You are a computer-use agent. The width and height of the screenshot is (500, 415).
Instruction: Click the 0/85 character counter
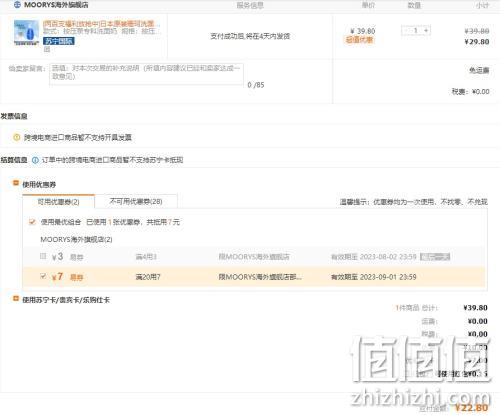256,85
